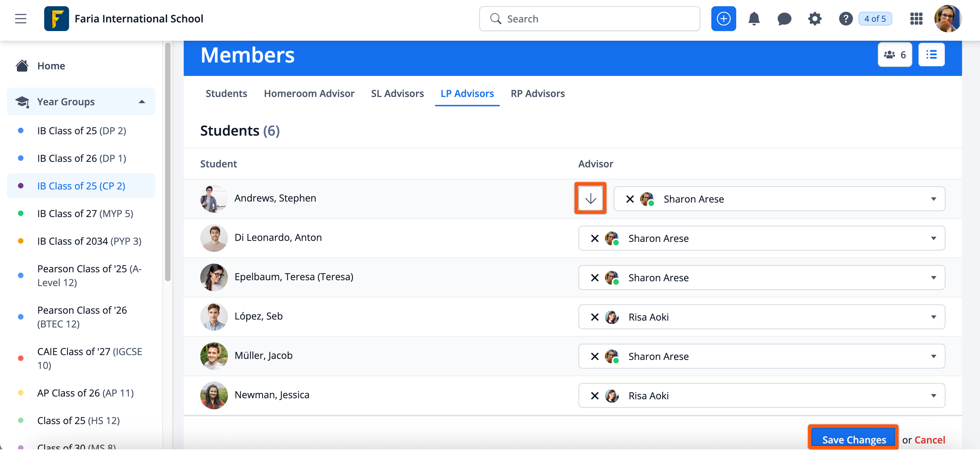
Task: Open the apps grid launcher
Action: (916, 19)
